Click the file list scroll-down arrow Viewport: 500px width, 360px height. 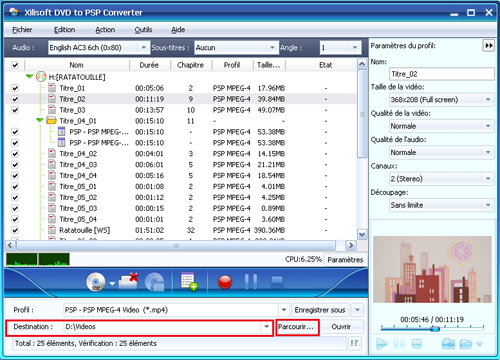coord(362,234)
